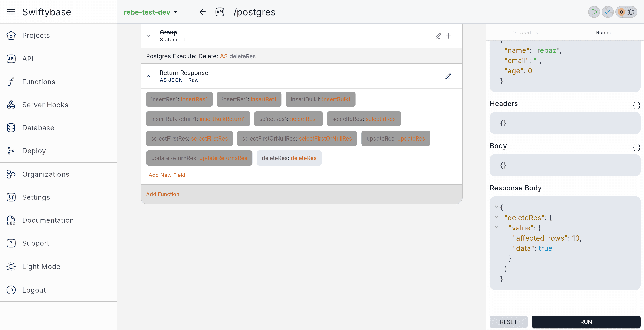This screenshot has width=644, height=330.
Task: Run the API with the play icon
Action: click(594, 12)
